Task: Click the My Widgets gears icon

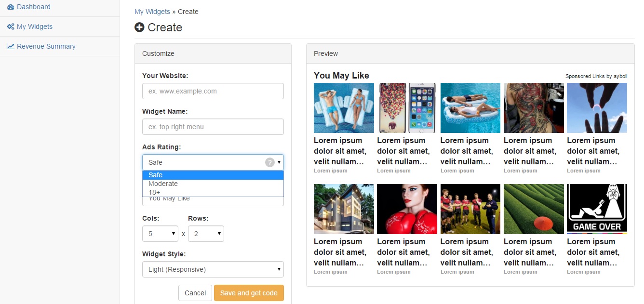Action: click(x=11, y=26)
